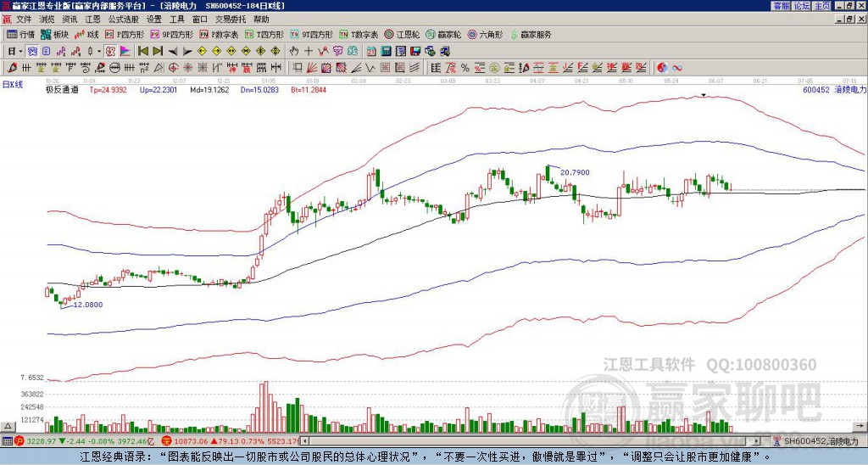
Task: Open the 设置 menu
Action: [x=154, y=20]
